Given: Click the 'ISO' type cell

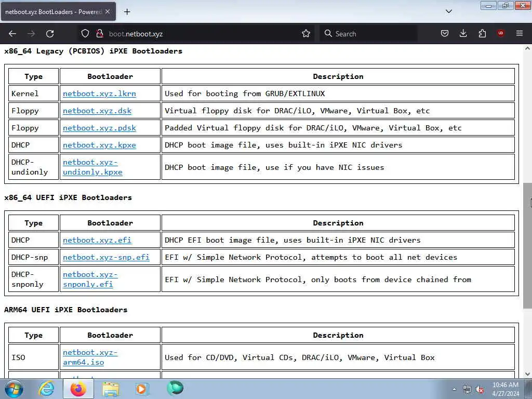Looking at the screenshot, I should (34, 357).
